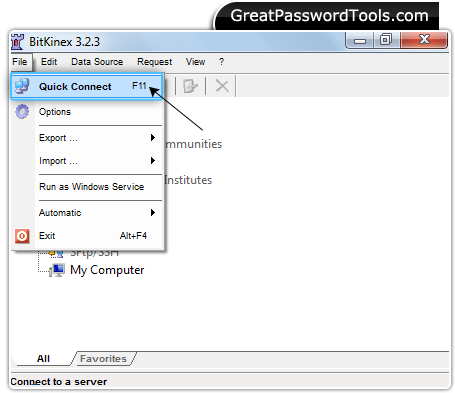Click the partially hidden Institutes tree item
Screen dimensions: 455x393
(188, 180)
